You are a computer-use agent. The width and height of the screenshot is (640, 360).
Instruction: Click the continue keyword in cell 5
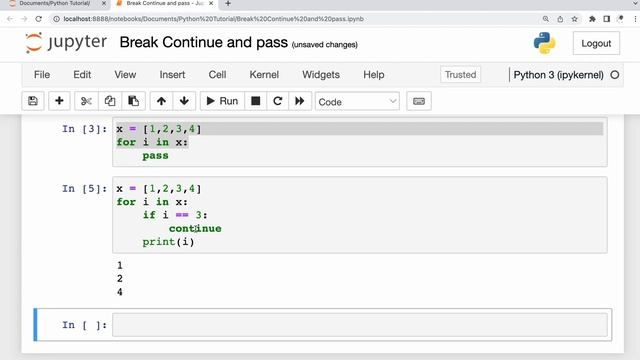[x=195, y=229]
